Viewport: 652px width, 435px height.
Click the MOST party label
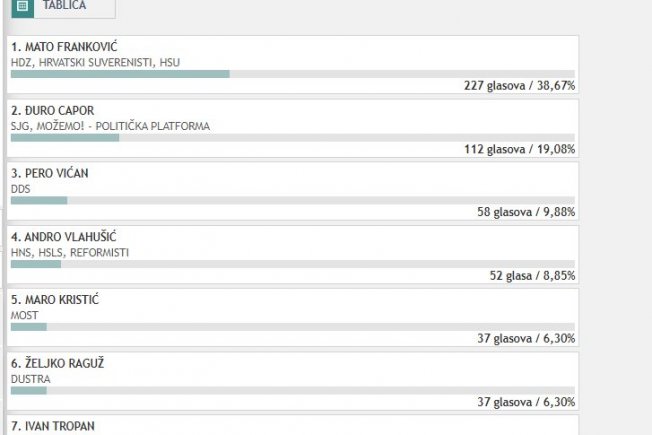[x=25, y=315]
